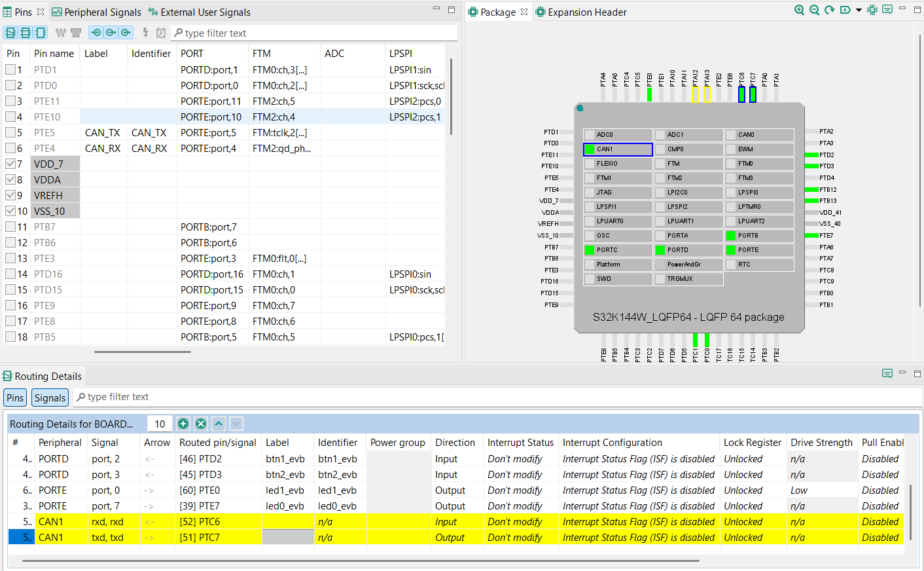924x571 pixels.
Task: Click the alarm clock filter icon
Action: tap(160, 33)
